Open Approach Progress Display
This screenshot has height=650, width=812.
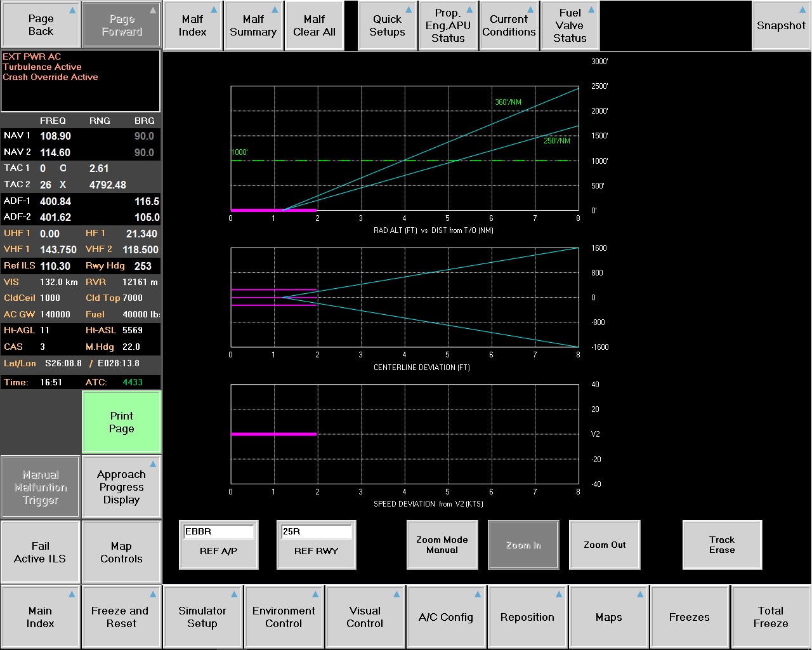pos(121,487)
